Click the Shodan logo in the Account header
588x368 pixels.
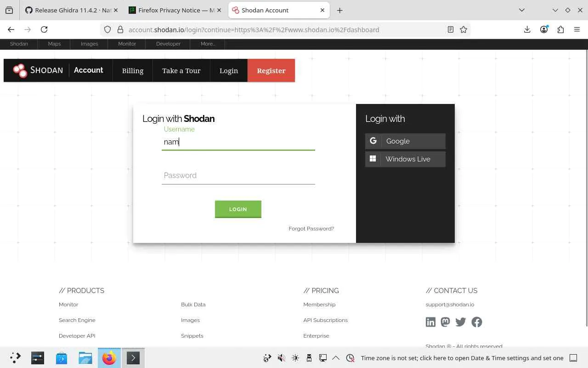click(38, 70)
